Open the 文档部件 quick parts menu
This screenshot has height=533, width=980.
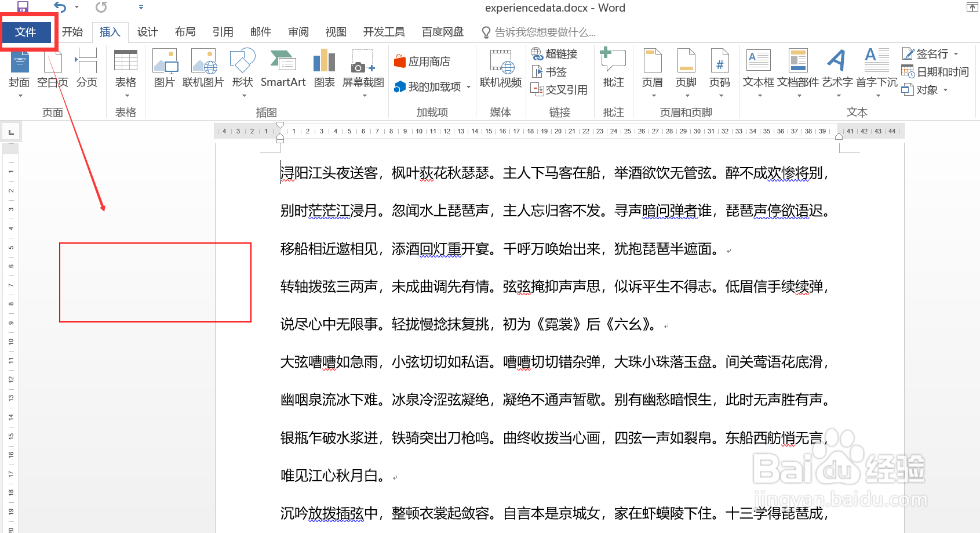pos(798,73)
